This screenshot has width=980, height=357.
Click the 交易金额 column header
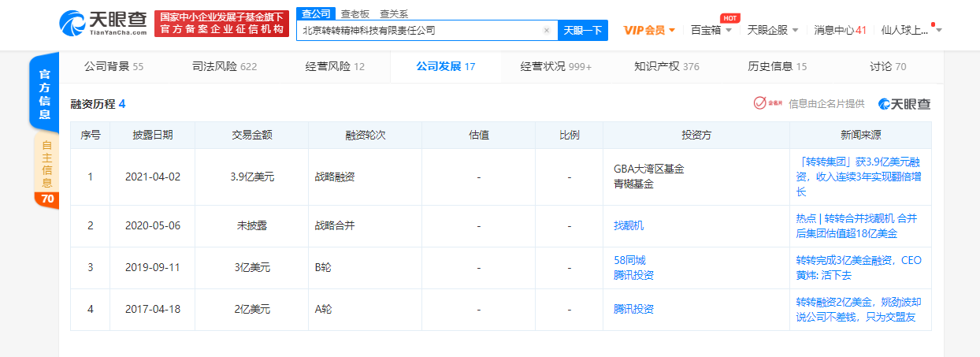(x=252, y=135)
